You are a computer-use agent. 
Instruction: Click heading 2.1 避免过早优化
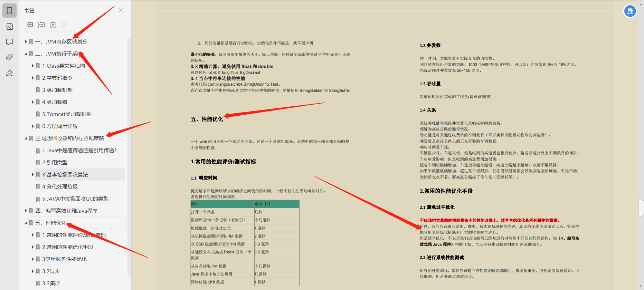point(437,207)
